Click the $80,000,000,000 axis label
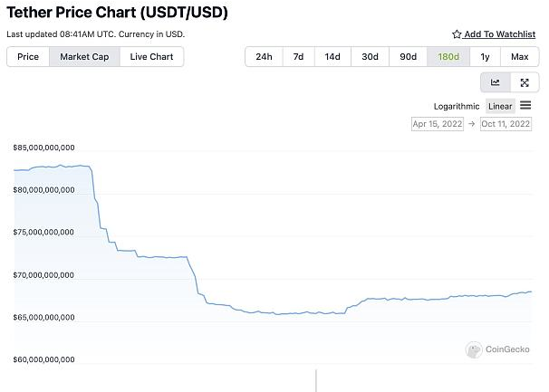The width and height of the screenshot is (549, 392). [x=43, y=190]
